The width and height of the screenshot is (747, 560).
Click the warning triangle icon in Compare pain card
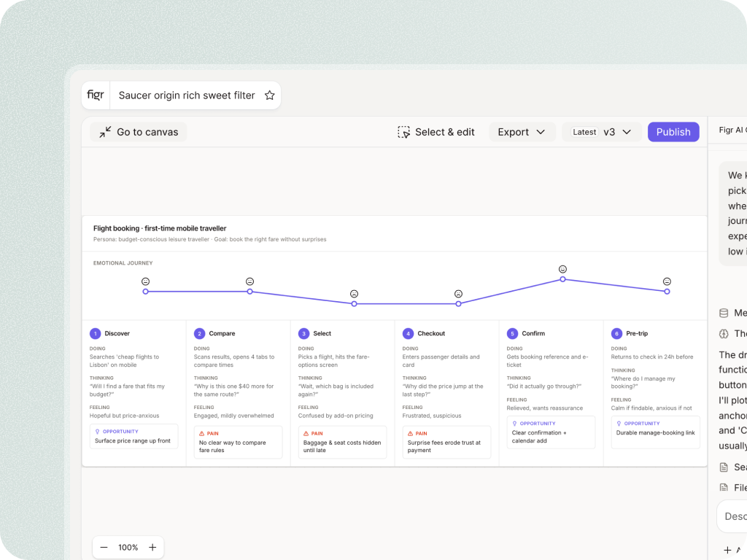[202, 434]
